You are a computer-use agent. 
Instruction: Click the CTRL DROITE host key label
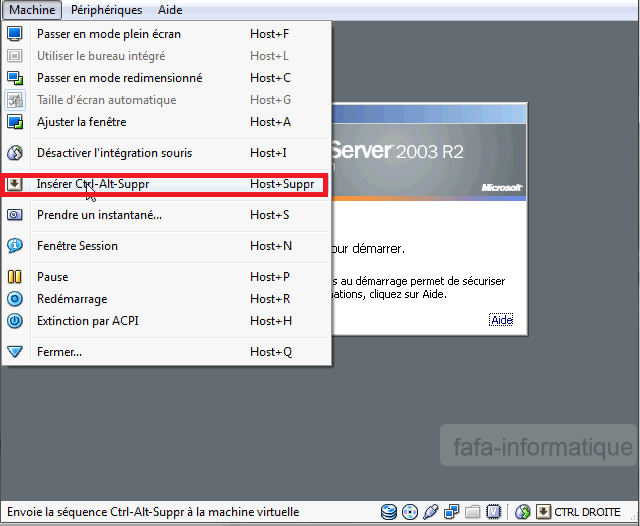(x=587, y=512)
